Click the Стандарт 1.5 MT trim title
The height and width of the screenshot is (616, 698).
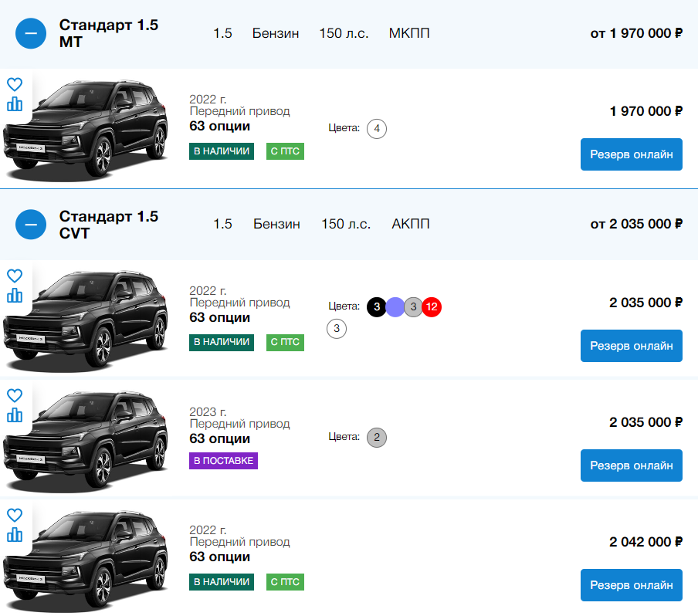[108, 33]
